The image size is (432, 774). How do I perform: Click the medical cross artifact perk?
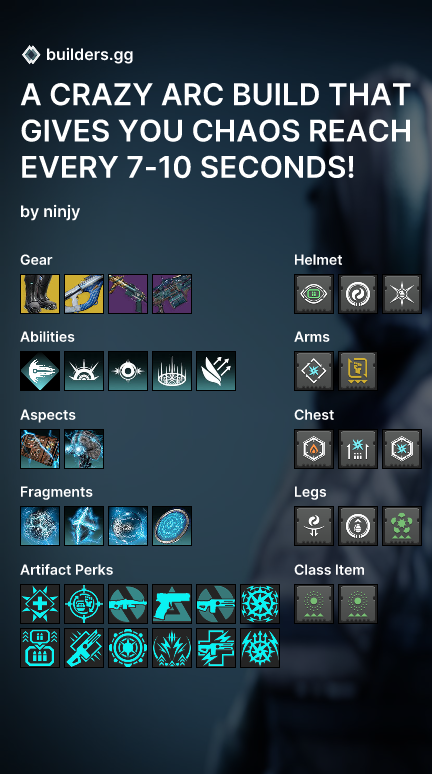coord(40,604)
